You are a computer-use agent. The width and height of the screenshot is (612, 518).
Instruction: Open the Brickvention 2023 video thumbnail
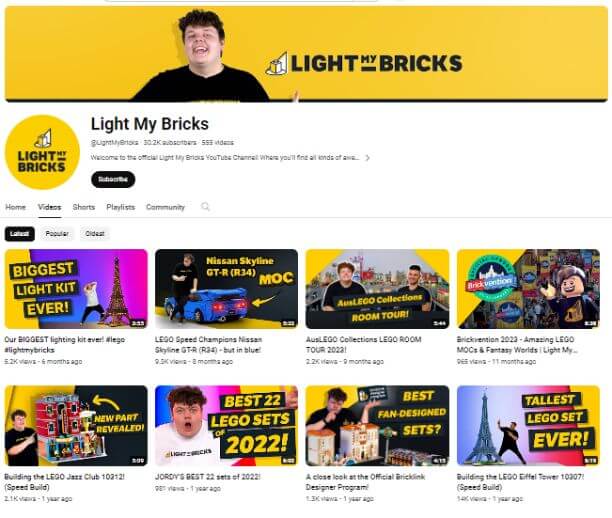point(528,289)
